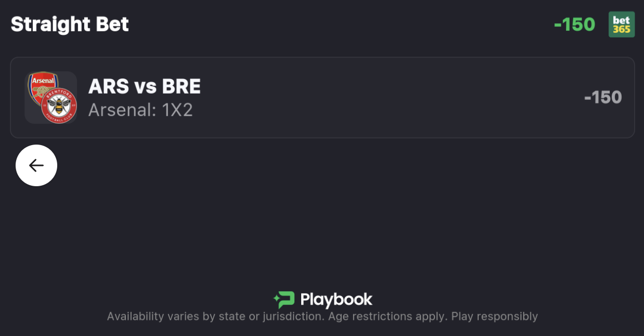Click the Brentford bee crest
Screen dimensions: 644x336
click(59, 107)
